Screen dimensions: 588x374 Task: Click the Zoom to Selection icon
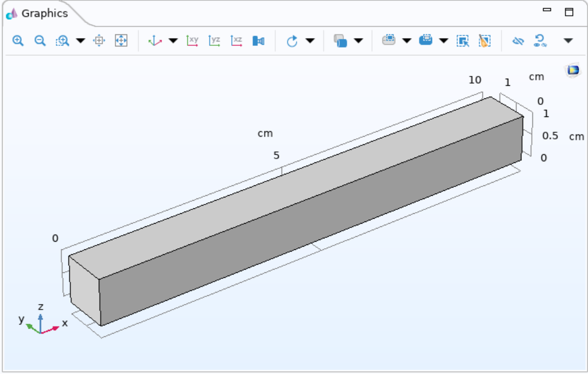coord(98,40)
